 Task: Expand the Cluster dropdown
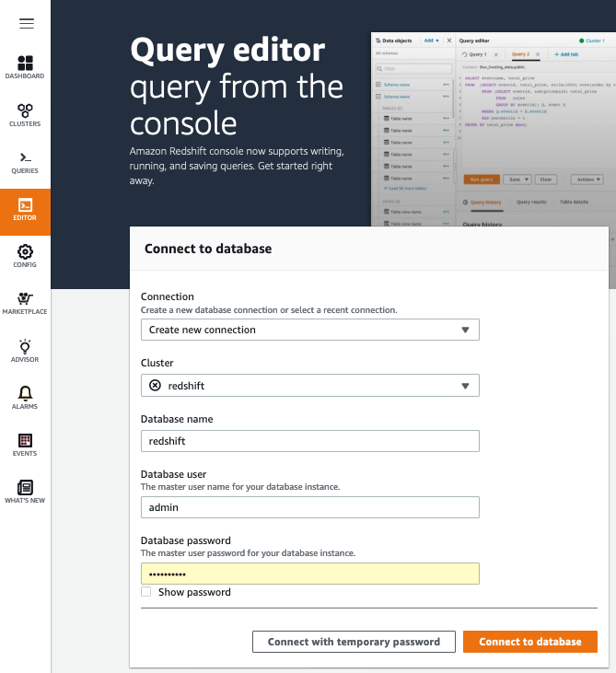pyautogui.click(x=309, y=385)
